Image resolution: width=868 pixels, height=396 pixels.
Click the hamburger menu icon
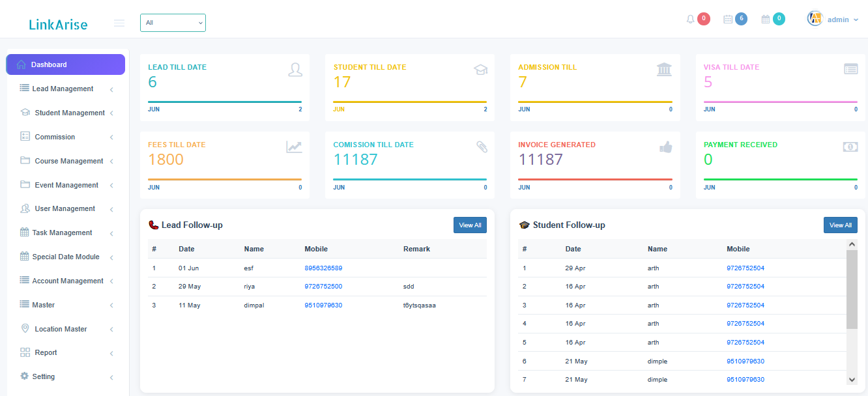coord(119,23)
